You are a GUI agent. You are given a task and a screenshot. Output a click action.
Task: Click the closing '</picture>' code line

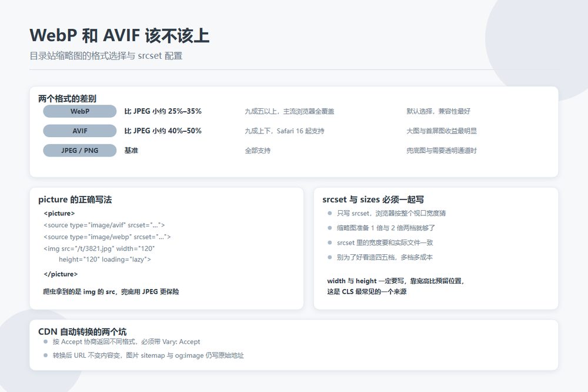[x=61, y=274]
